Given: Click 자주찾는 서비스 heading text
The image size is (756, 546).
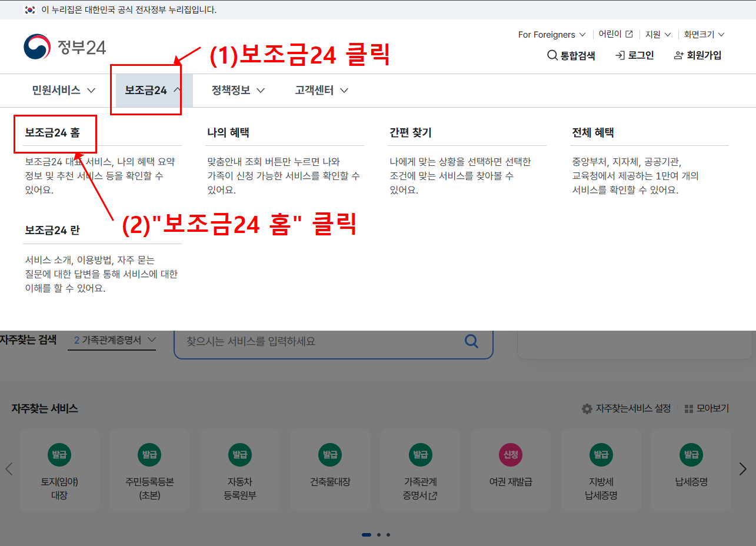Looking at the screenshot, I should [45, 408].
